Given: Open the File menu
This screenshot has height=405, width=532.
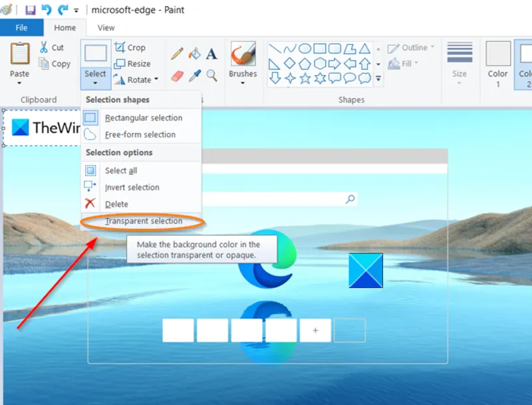Looking at the screenshot, I should click(21, 27).
